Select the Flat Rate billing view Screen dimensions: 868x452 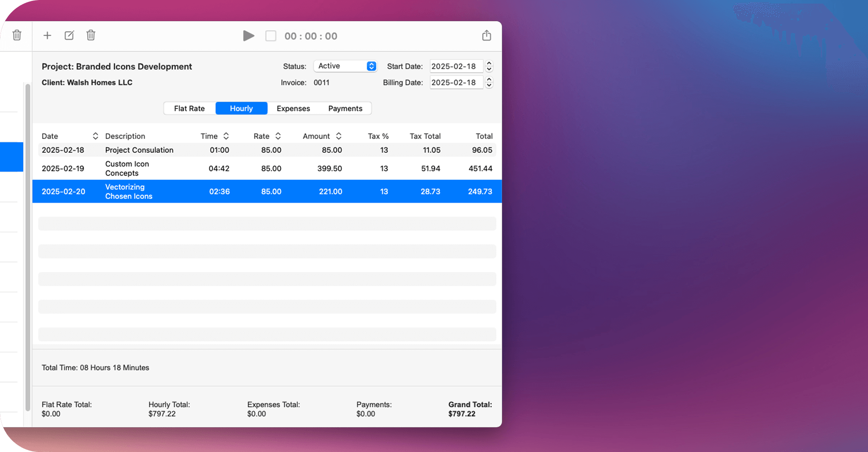click(x=189, y=108)
